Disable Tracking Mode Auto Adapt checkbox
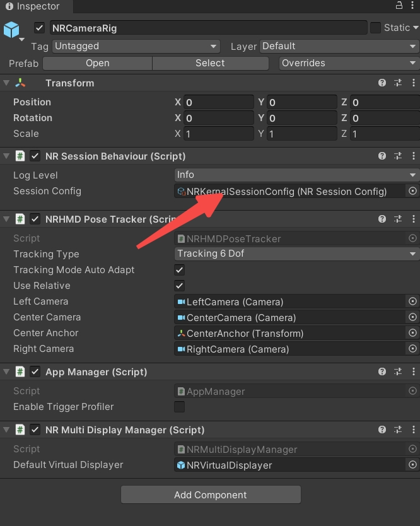 click(180, 270)
